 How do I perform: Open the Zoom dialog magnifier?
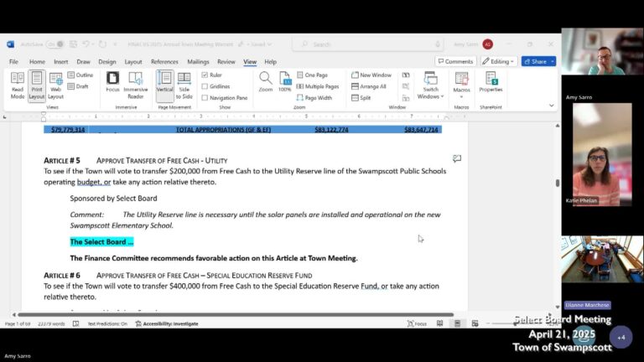[265, 81]
